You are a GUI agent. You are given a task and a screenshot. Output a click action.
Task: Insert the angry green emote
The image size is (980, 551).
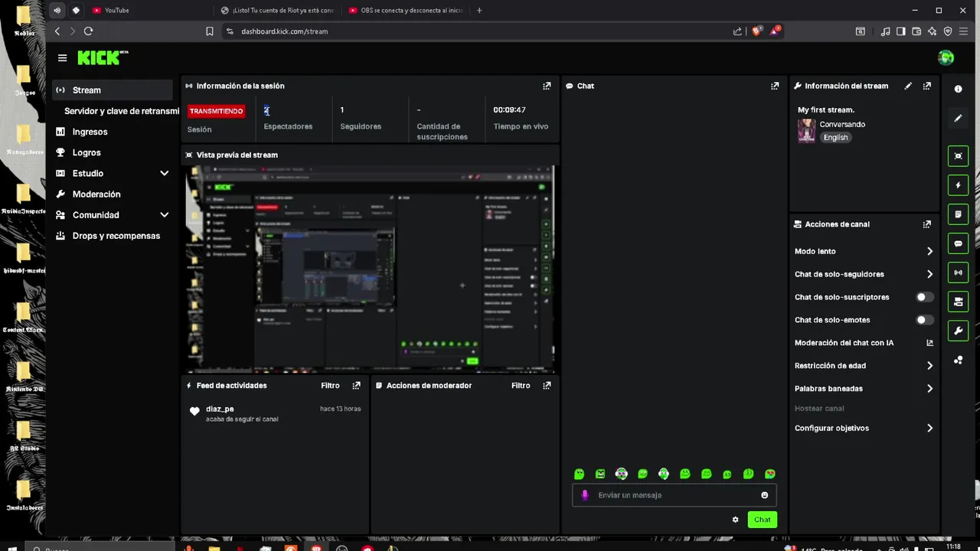(x=600, y=474)
